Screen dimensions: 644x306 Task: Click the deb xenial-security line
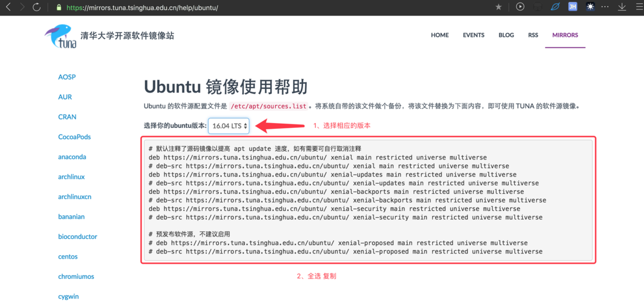pos(334,209)
